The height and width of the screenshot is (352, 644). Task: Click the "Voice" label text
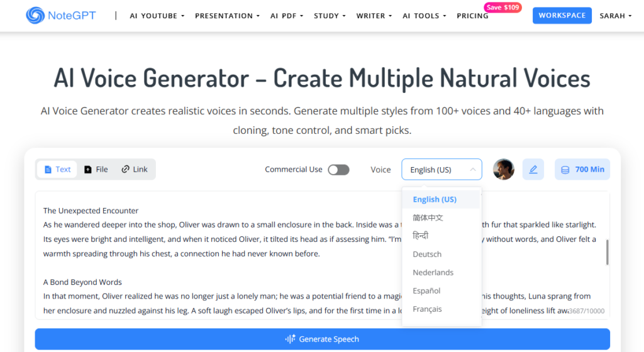(x=380, y=170)
